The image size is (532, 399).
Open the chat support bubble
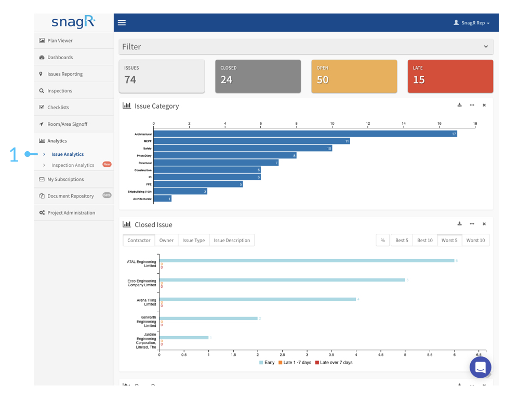point(480,367)
